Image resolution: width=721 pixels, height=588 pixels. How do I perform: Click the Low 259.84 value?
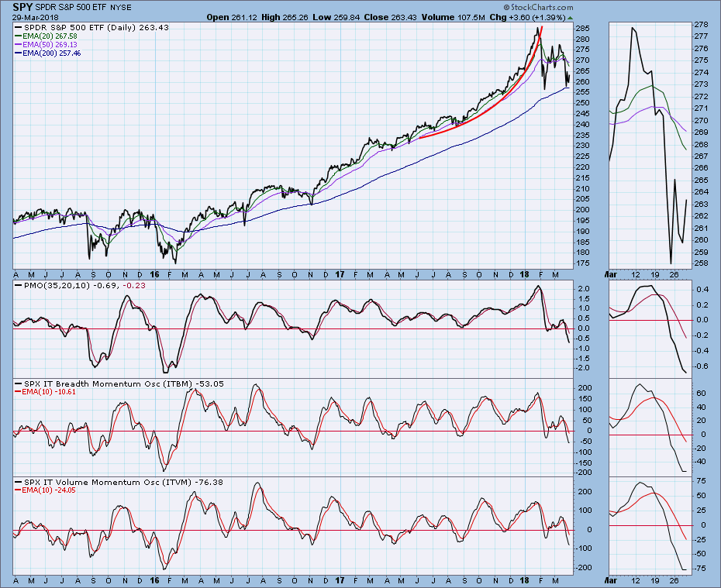pyautogui.click(x=336, y=18)
